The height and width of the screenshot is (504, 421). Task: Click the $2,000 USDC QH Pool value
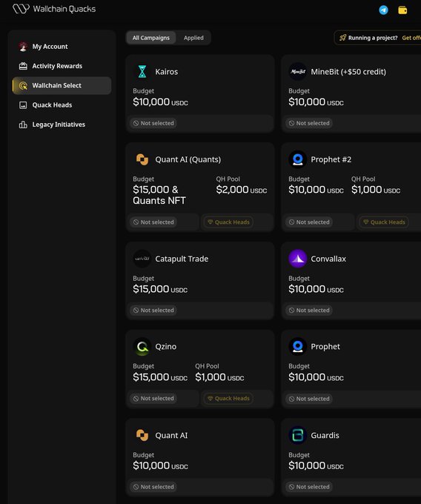point(242,190)
